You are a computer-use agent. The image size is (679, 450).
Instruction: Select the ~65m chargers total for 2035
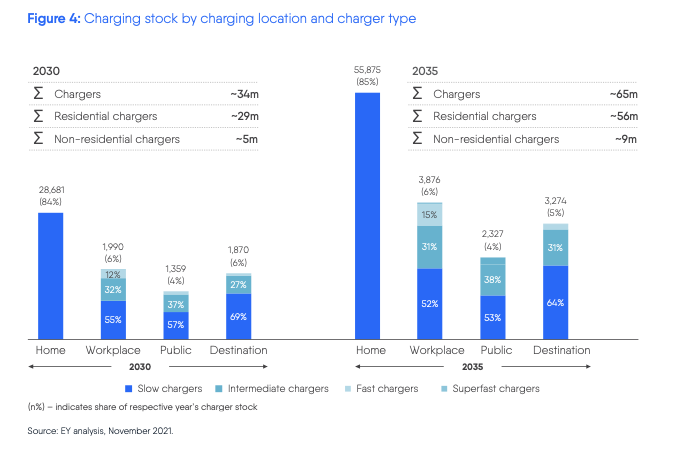(623, 94)
